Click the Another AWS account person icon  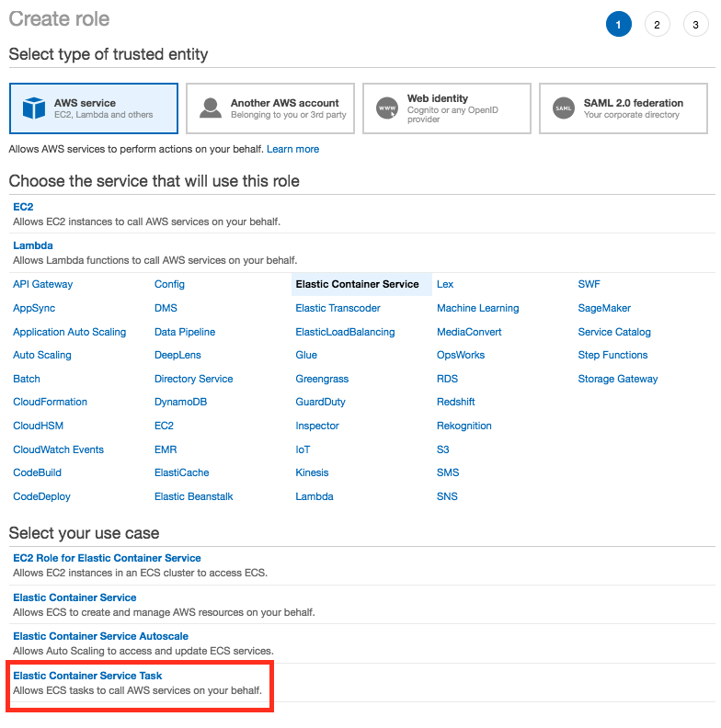[x=211, y=108]
